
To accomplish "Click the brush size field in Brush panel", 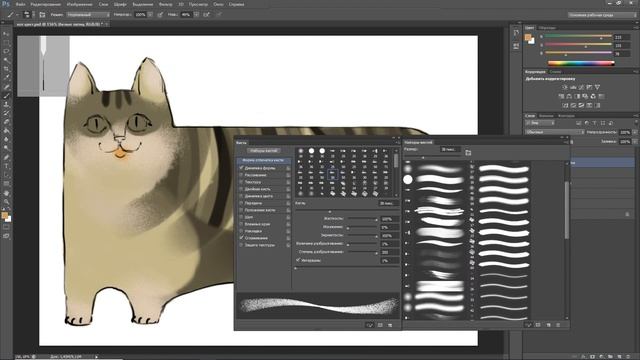I will click(387, 203).
